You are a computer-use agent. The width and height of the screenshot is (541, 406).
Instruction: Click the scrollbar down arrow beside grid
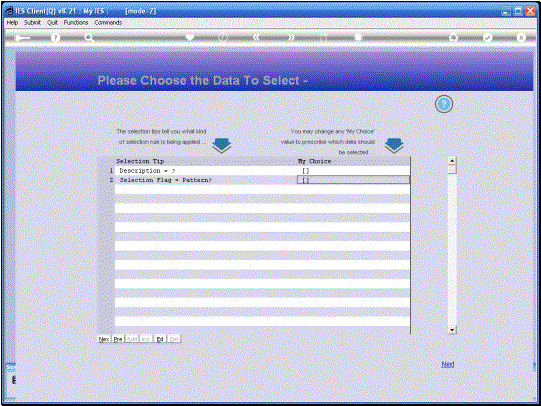(452, 330)
